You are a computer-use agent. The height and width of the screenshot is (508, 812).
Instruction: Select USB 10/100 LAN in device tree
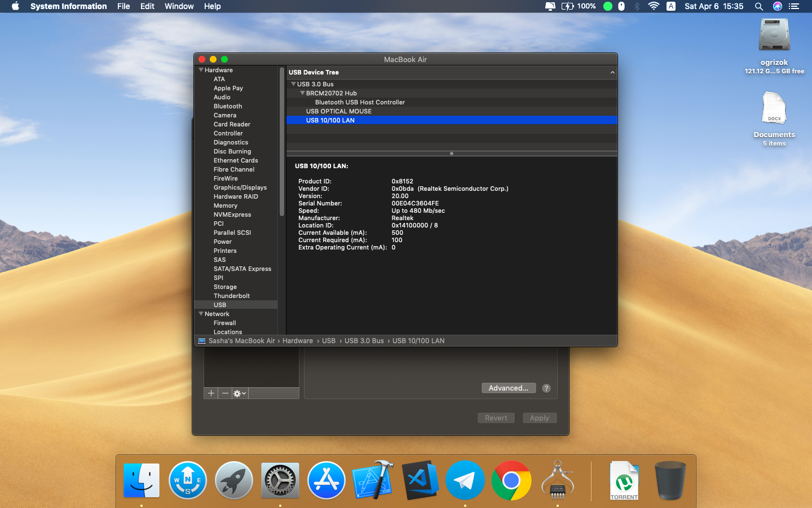point(452,120)
